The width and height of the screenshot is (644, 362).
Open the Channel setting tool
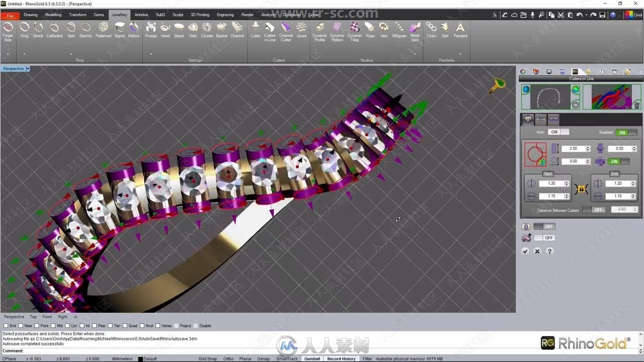point(237,30)
